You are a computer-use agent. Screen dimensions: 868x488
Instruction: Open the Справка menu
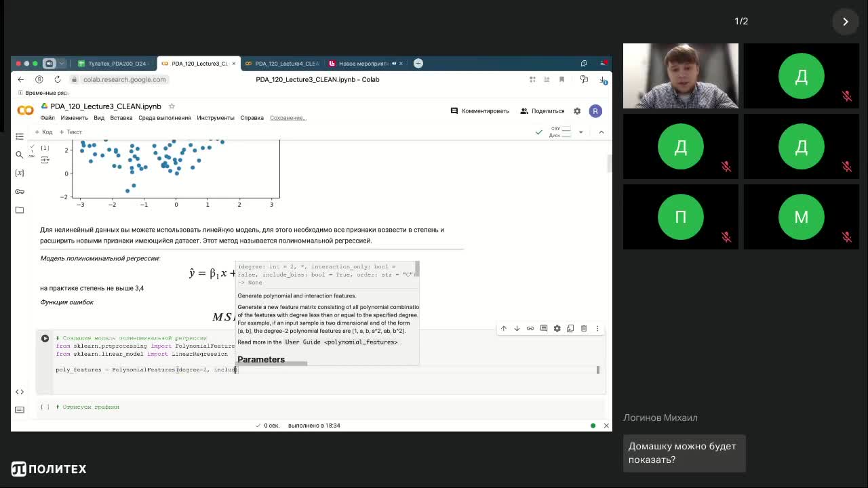pyautogui.click(x=252, y=118)
